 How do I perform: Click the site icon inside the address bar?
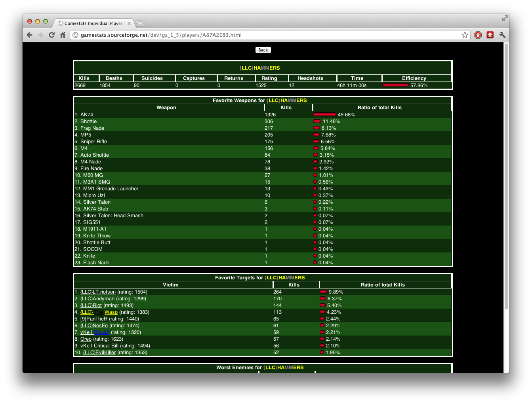(x=75, y=35)
